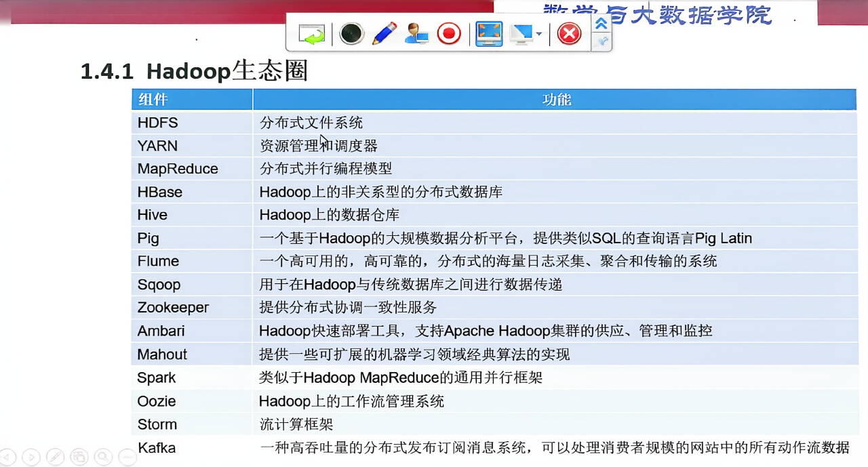Click the Pig Latin description text
This screenshot has width=868, height=467.
coord(506,238)
